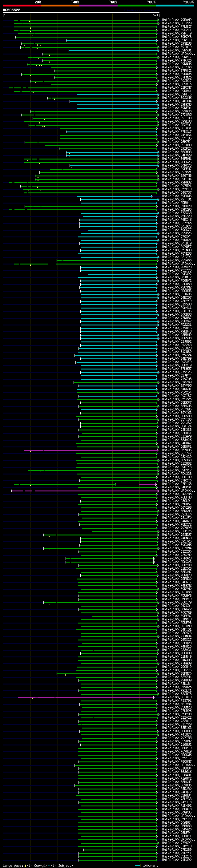Click the green ~80% identity color swatch
The height and width of the screenshot is (868, 197).
click(x=137, y=6)
